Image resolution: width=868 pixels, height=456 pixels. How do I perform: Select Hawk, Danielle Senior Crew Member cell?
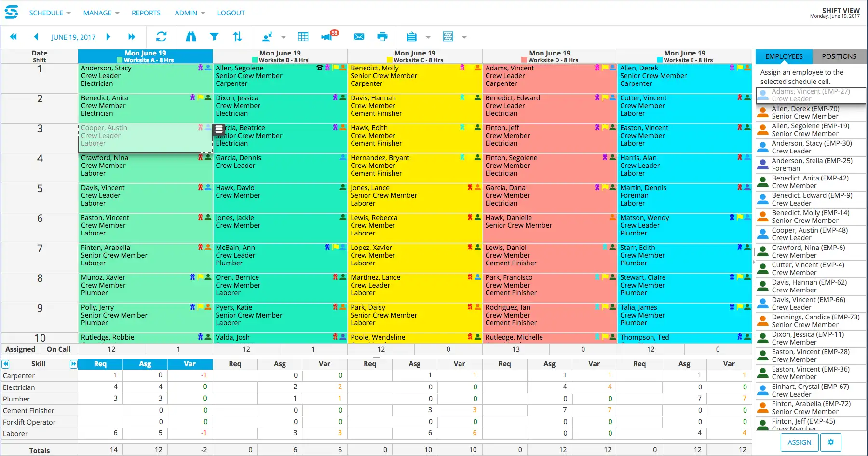point(550,228)
